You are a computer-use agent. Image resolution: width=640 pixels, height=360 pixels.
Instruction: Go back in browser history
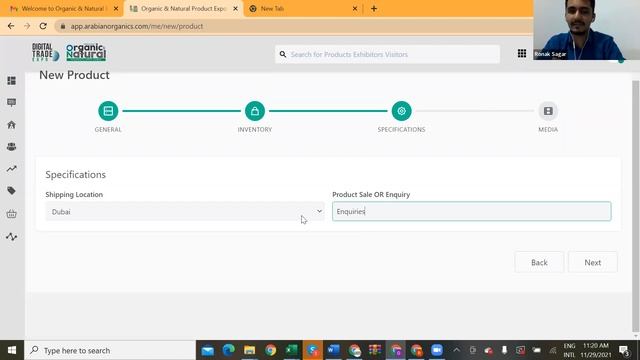click(x=11, y=26)
